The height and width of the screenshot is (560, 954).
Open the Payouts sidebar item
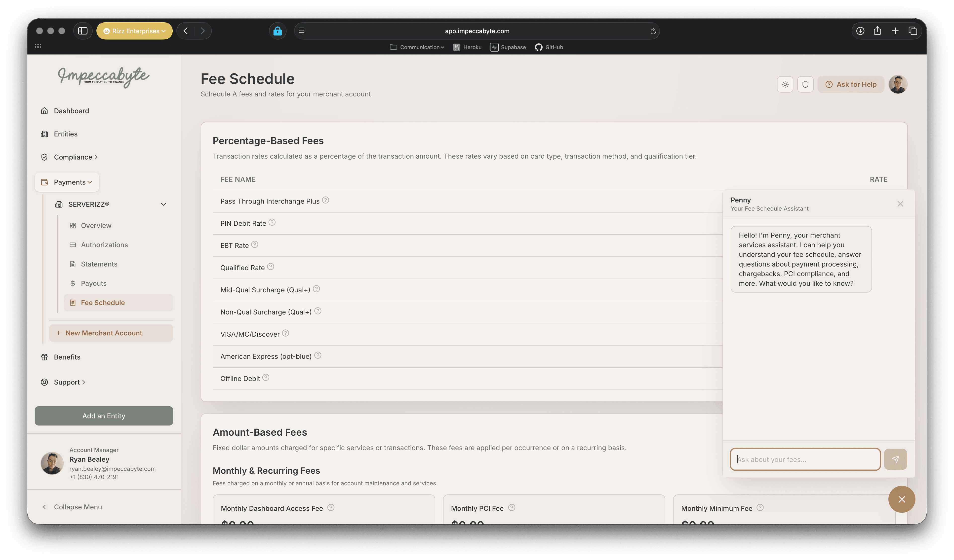93,283
